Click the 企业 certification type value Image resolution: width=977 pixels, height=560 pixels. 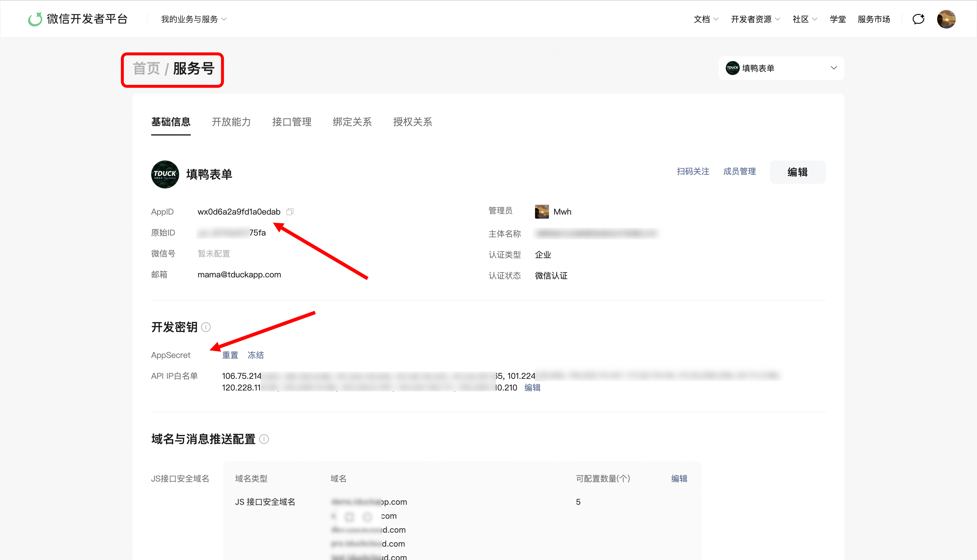click(x=543, y=255)
